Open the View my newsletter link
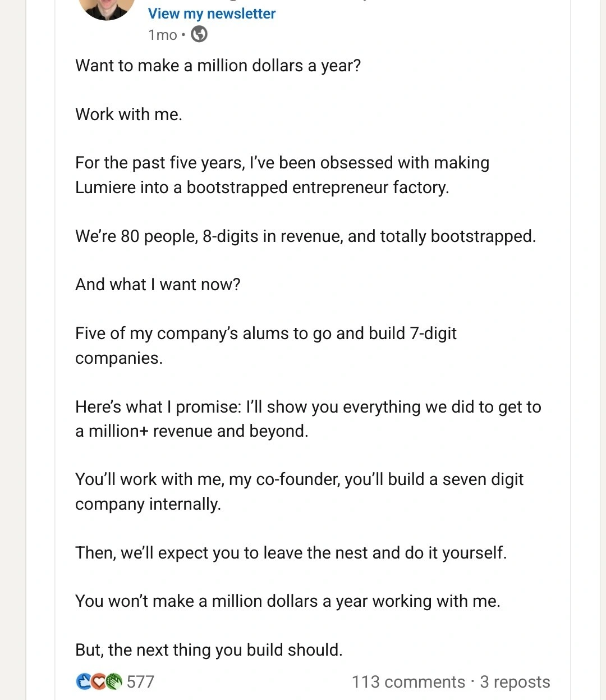The width and height of the screenshot is (606, 700). (x=212, y=13)
